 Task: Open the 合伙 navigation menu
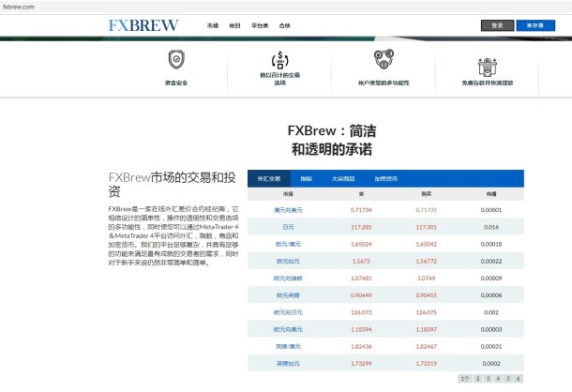coord(284,25)
